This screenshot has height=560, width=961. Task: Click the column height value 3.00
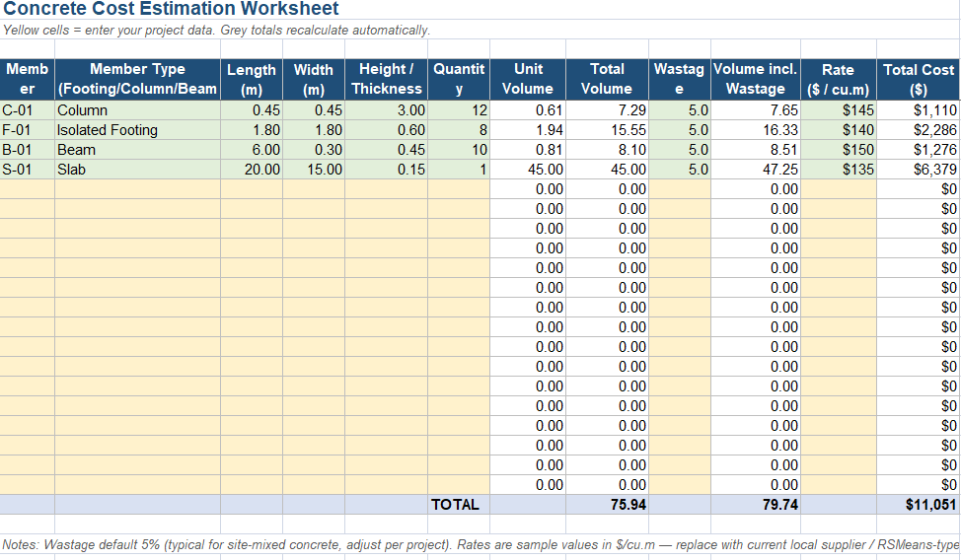tap(387, 110)
